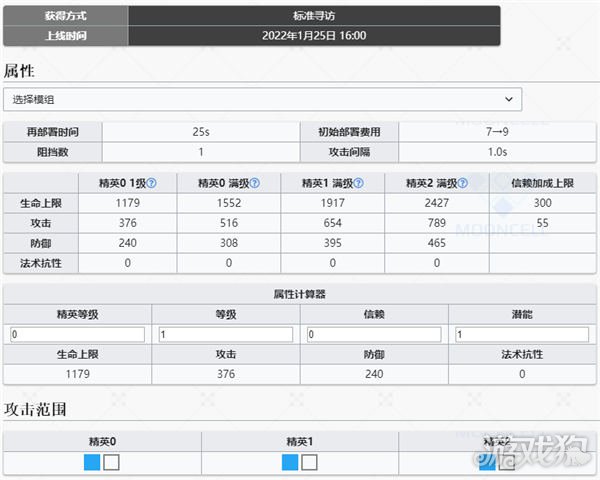Click the 攻击 value 516
This screenshot has width=600, height=480.
[229, 223]
